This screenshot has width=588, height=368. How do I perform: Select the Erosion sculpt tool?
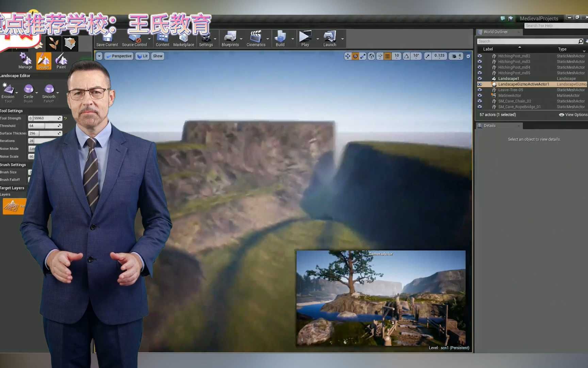point(8,93)
